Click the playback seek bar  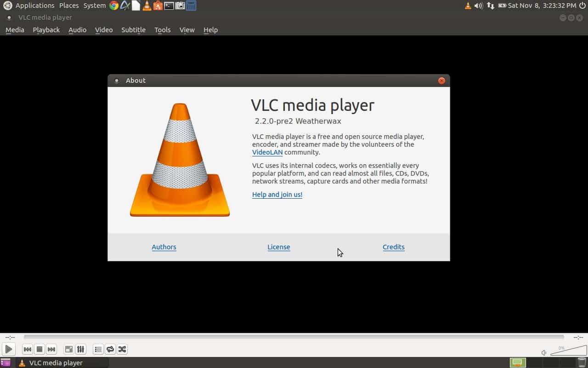294,337
